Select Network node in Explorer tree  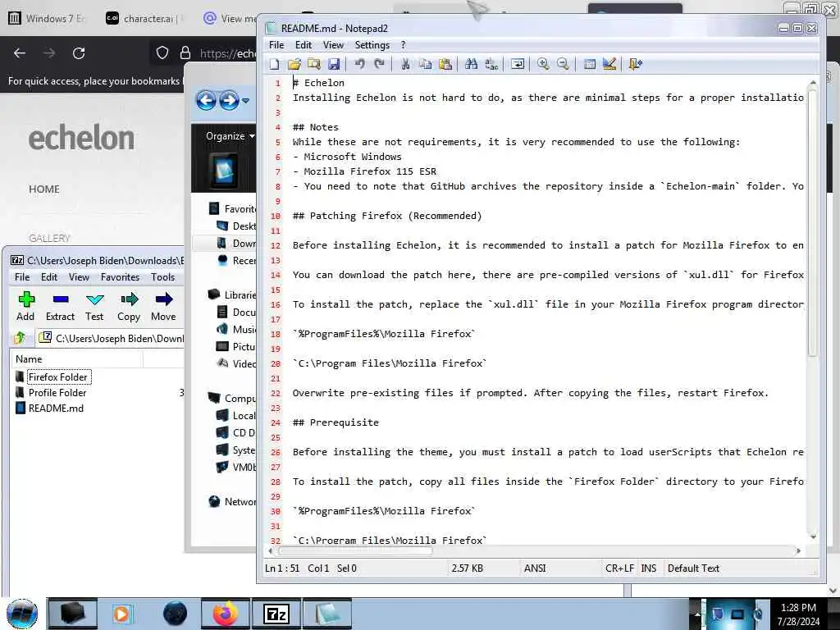(x=232, y=501)
